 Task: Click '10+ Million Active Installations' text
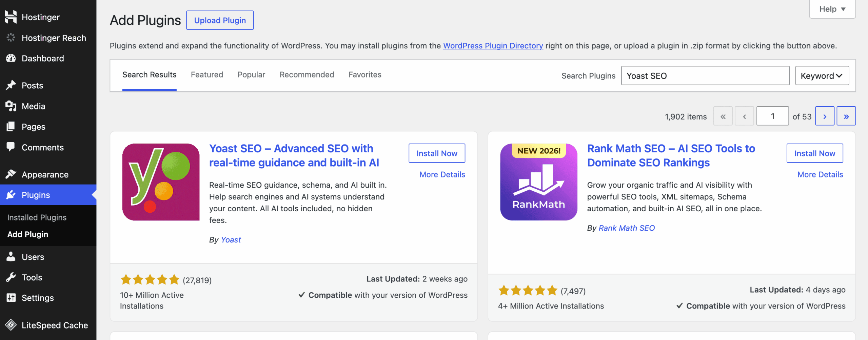(152, 300)
